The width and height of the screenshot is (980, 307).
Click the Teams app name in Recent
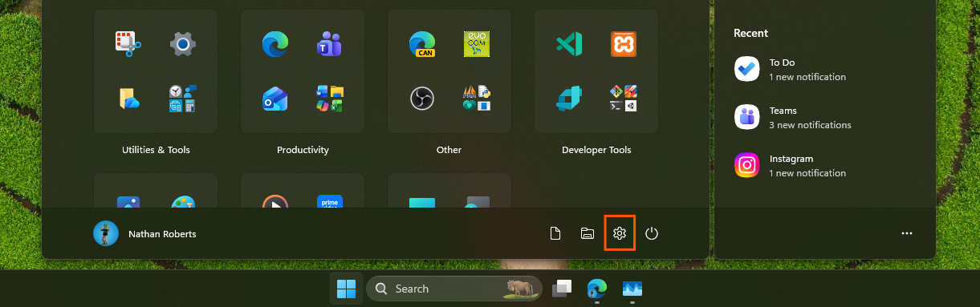tap(783, 111)
